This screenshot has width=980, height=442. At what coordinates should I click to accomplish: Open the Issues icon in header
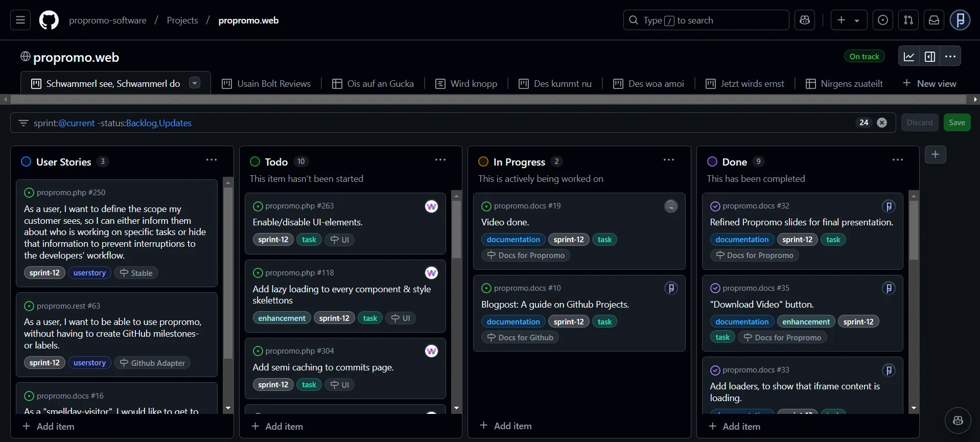pos(883,20)
